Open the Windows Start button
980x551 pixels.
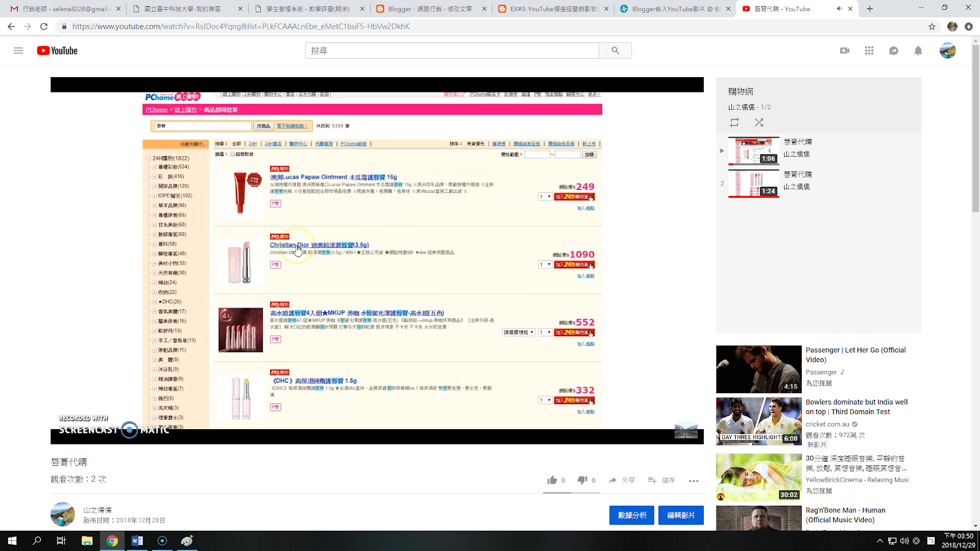(x=12, y=541)
